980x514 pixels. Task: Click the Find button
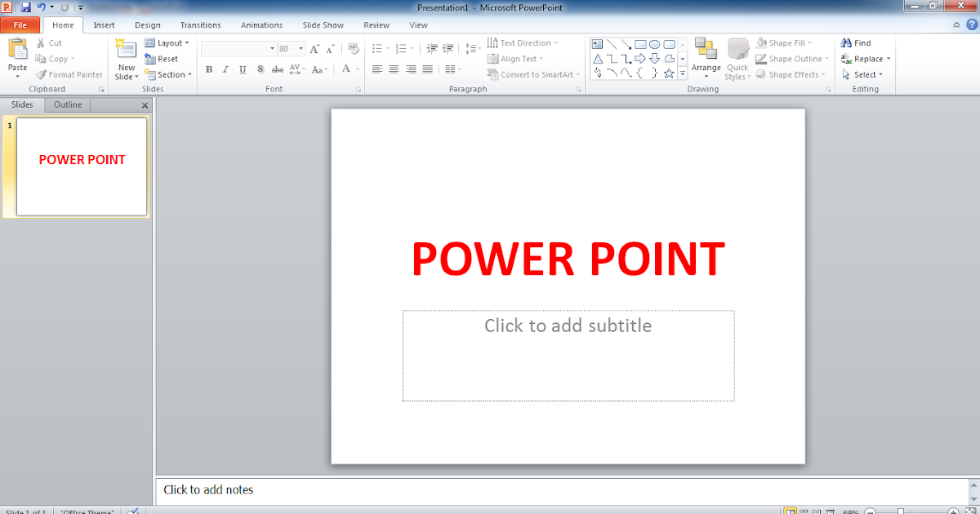tap(856, 43)
